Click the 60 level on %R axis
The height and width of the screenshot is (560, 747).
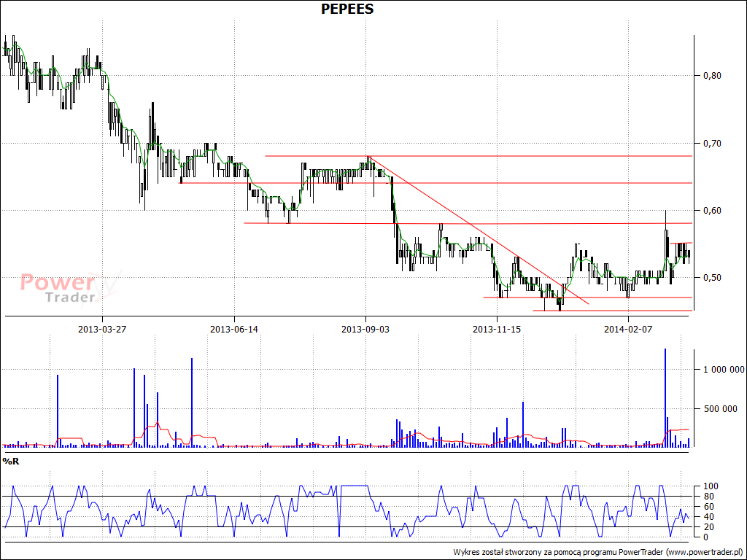point(708,507)
